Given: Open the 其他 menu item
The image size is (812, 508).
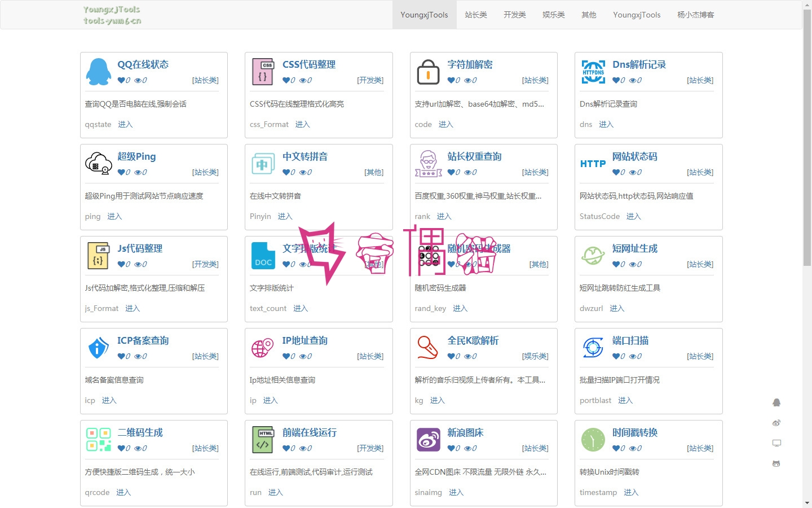Looking at the screenshot, I should point(589,15).
